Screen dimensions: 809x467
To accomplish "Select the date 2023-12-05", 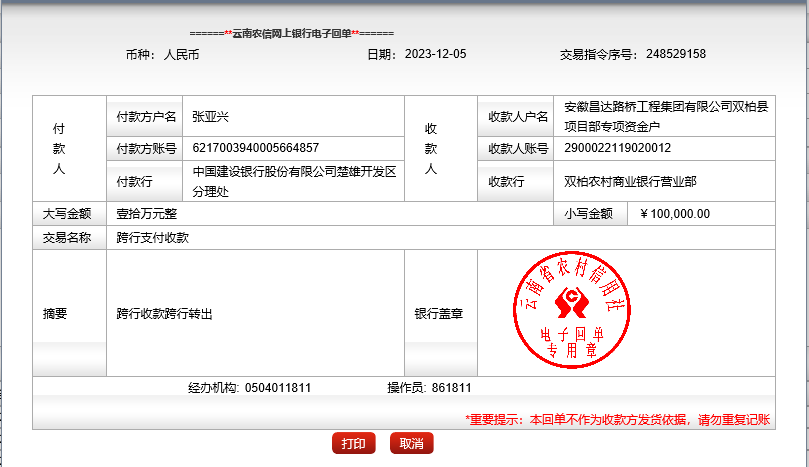I will 435,54.
